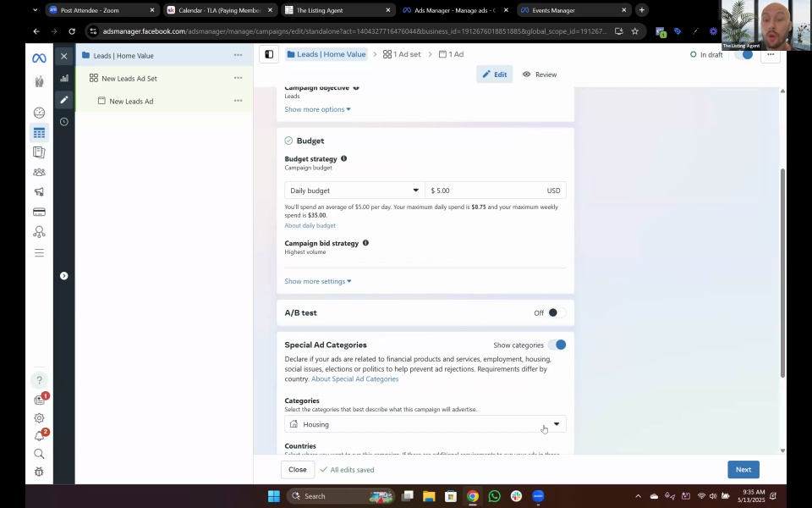Click the Next button
Image resolution: width=812 pixels, height=508 pixels.
(743, 470)
